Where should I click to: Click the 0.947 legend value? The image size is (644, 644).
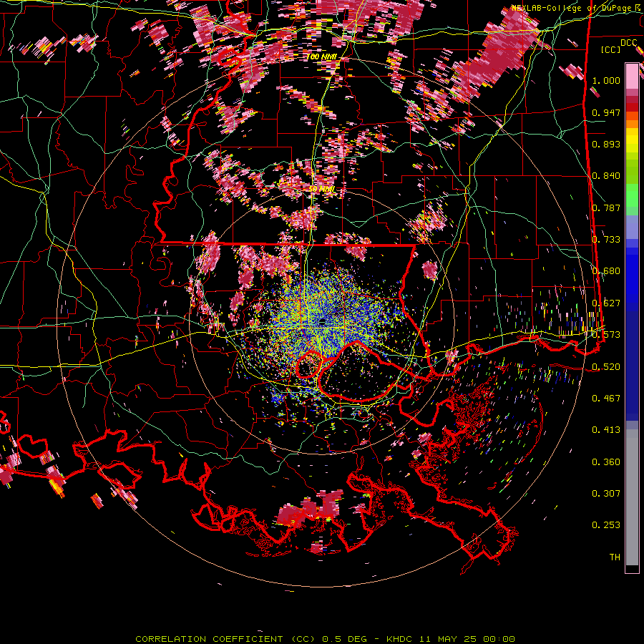tap(606, 112)
